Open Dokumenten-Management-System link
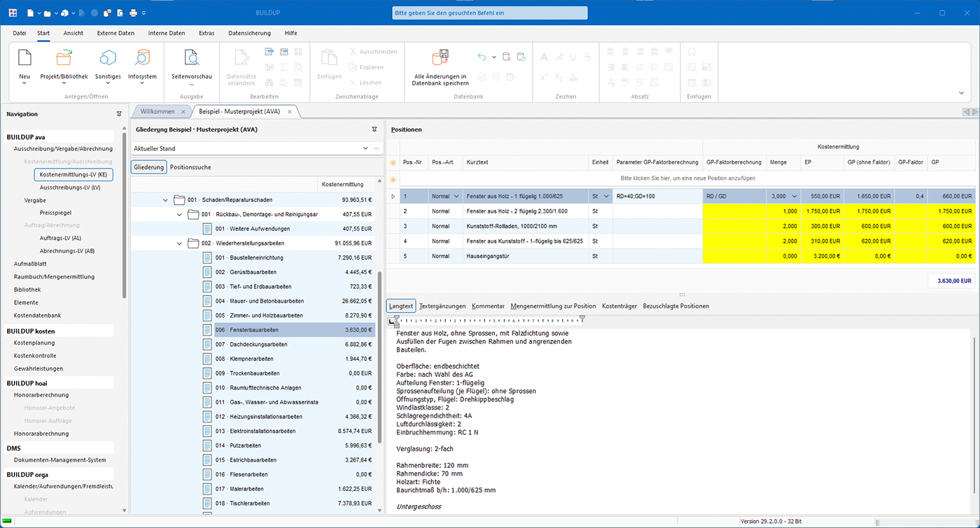The image size is (980, 528). (59, 459)
